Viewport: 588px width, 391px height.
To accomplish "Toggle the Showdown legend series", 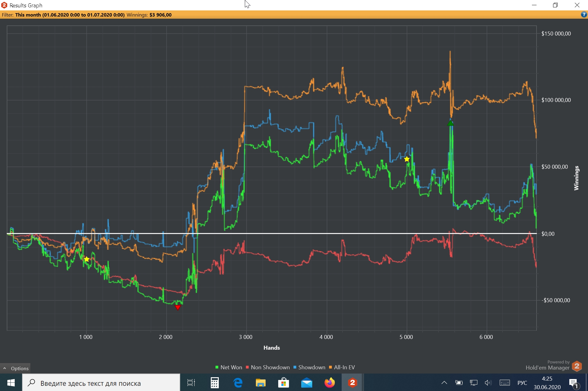I will click(x=309, y=367).
